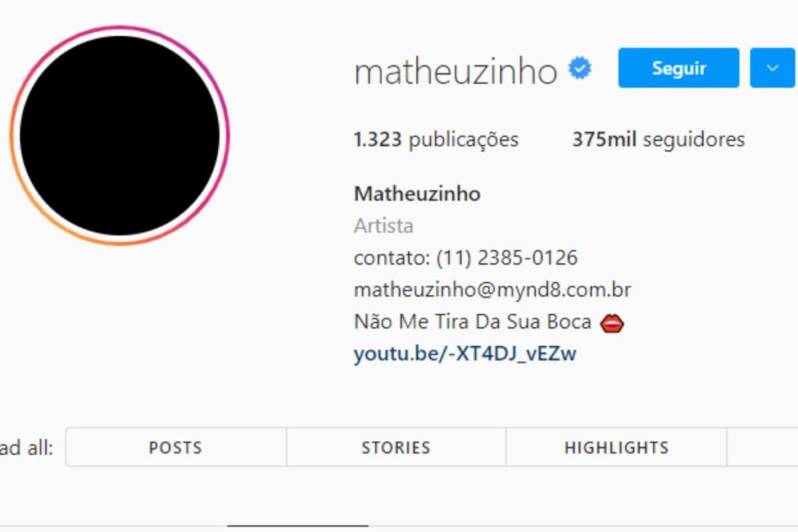
Task: Select the POSTS tab
Action: [175, 447]
